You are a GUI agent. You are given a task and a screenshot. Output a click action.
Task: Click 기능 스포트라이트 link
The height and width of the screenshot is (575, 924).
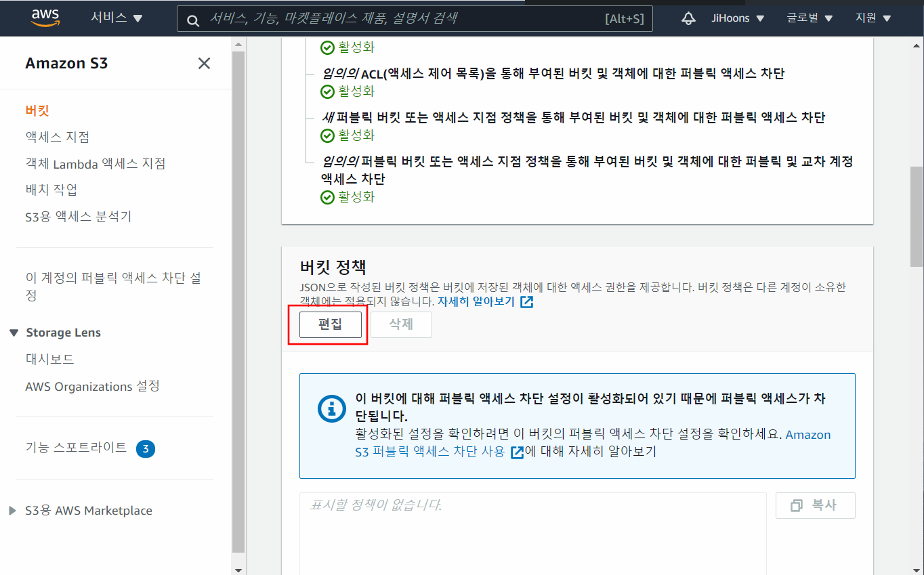(76, 448)
